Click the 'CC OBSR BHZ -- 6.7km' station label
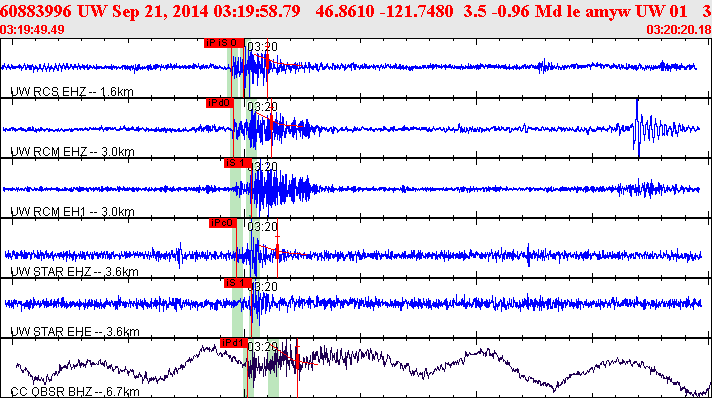Viewport: 712px width, 398px height. tap(75, 392)
